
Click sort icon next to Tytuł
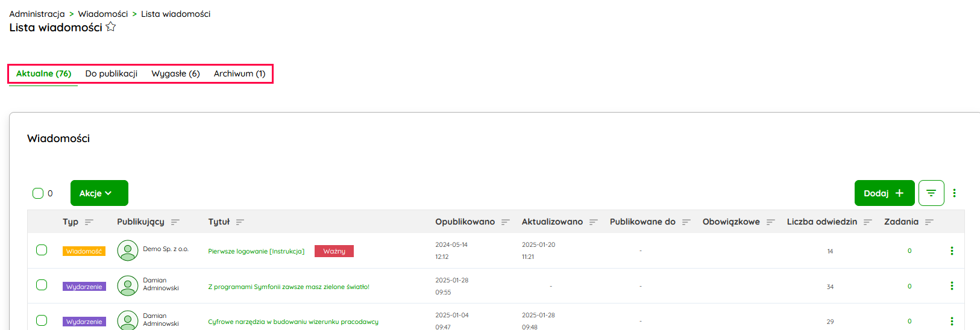240,222
